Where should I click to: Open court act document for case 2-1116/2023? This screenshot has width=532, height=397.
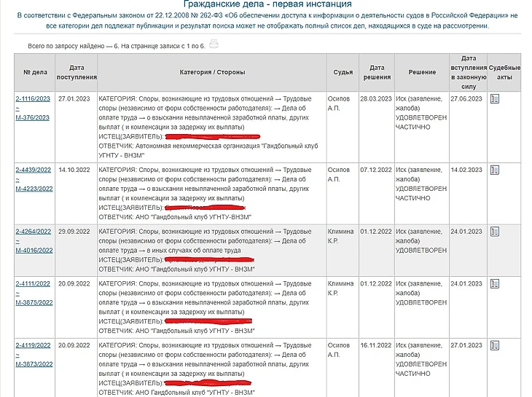[x=495, y=99]
